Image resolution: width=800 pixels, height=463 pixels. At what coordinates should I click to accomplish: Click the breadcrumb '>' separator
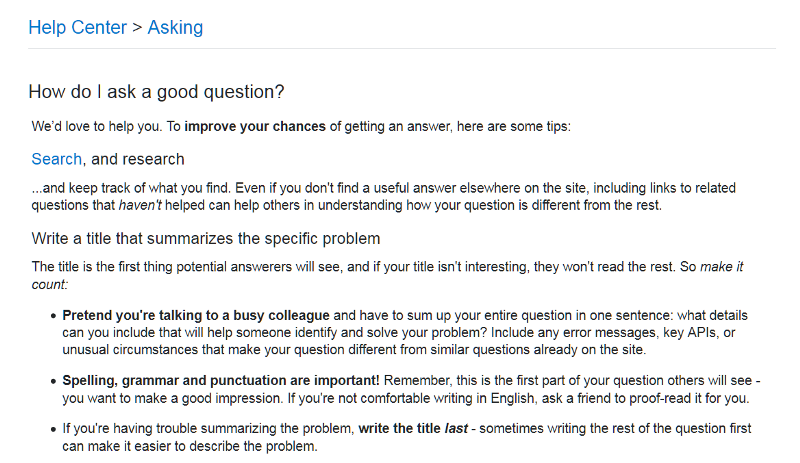(137, 28)
